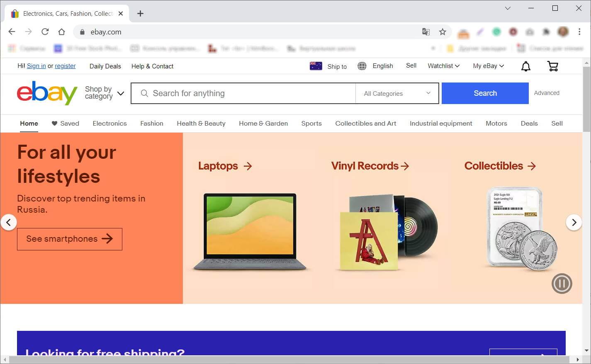Pause the banner carousel
Screen dimensions: 591x364
point(562,284)
